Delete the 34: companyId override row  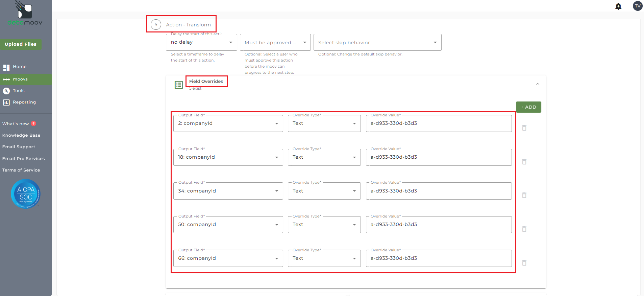tap(524, 195)
